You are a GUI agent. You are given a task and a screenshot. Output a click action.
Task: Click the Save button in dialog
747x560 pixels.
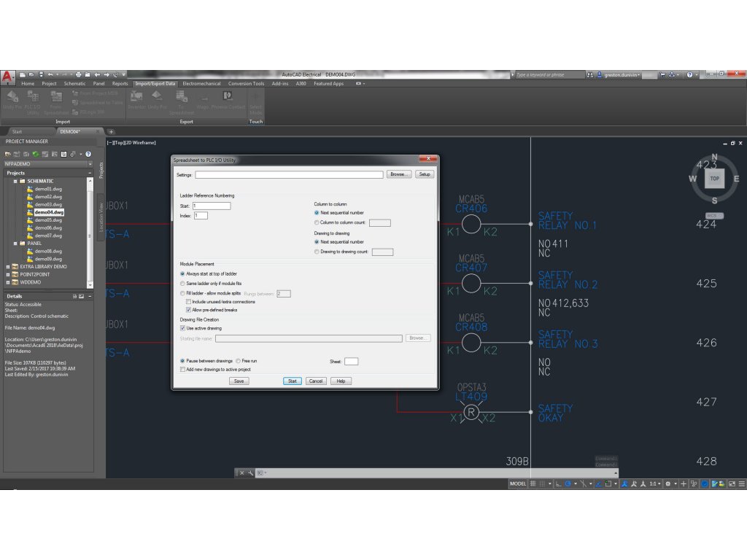(x=239, y=381)
